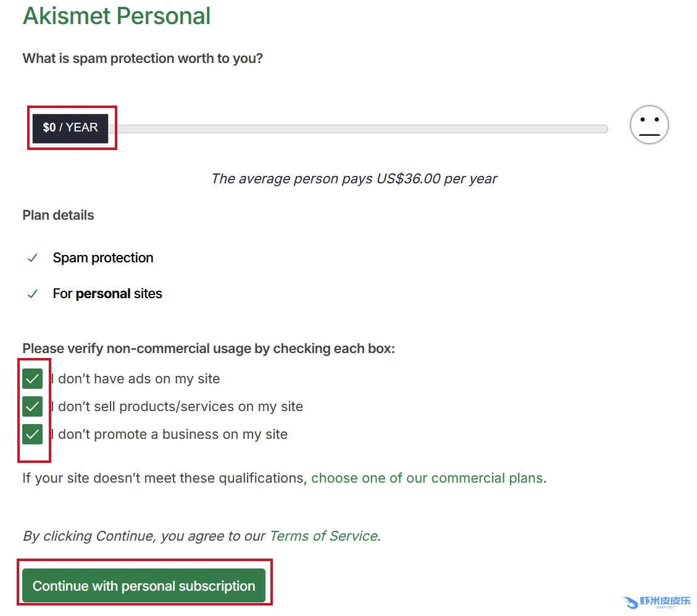Viewport: 697px width, 616px height.
Task: Click the Akismet Personal heading
Action: pyautogui.click(x=117, y=16)
